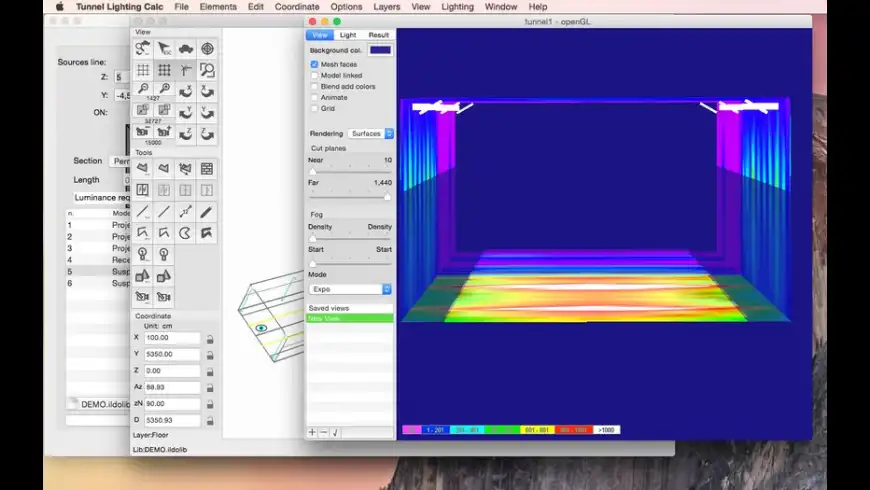The width and height of the screenshot is (870, 490).
Task: Click the camera minus icon
Action: tap(143, 132)
